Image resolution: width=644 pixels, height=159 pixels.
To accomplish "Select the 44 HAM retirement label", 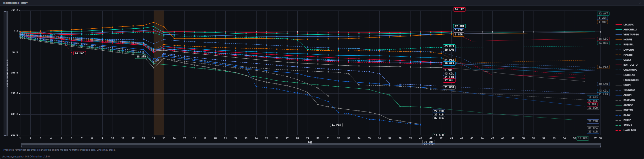I will [80, 53].
